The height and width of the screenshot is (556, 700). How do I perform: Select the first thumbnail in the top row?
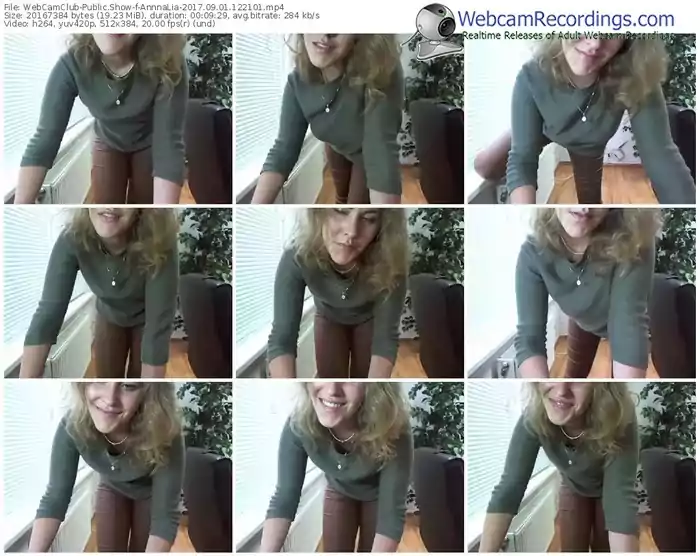118,119
